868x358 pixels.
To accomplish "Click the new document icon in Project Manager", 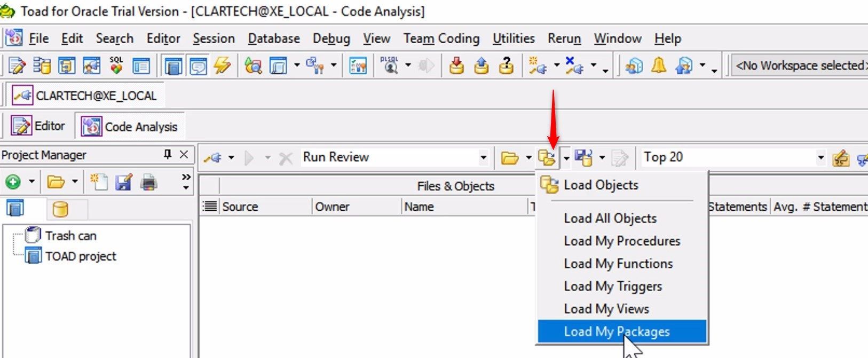I will pos(99,182).
